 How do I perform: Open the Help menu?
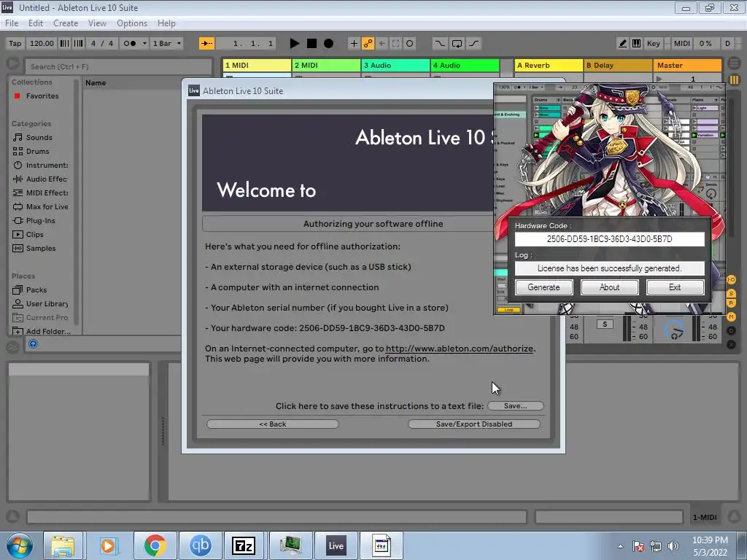coord(166,23)
